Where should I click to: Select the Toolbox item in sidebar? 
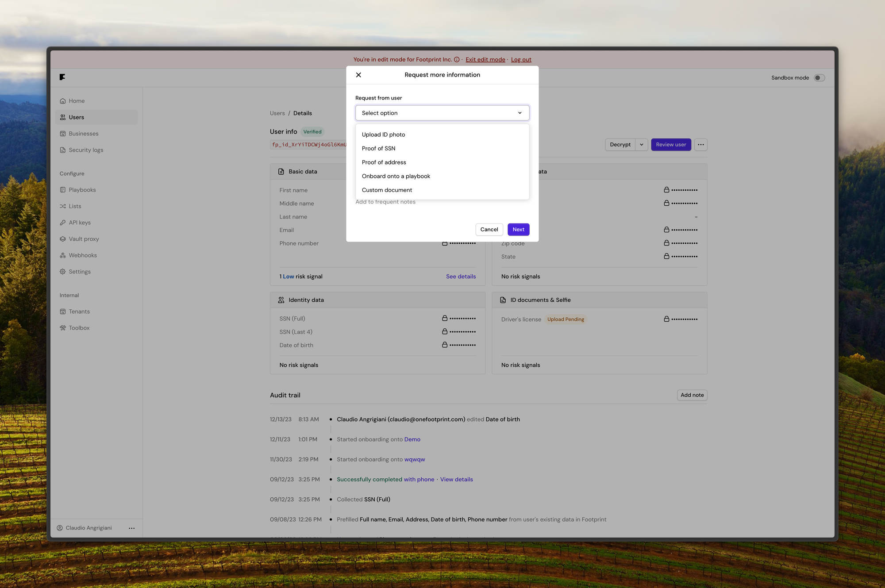pyautogui.click(x=79, y=327)
